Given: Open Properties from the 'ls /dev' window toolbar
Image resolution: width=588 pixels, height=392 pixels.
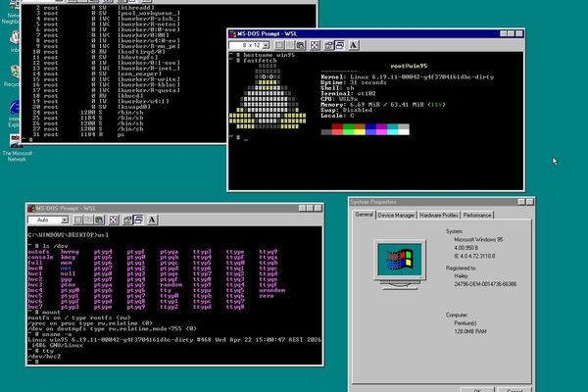Looking at the screenshot, I should point(127,220).
